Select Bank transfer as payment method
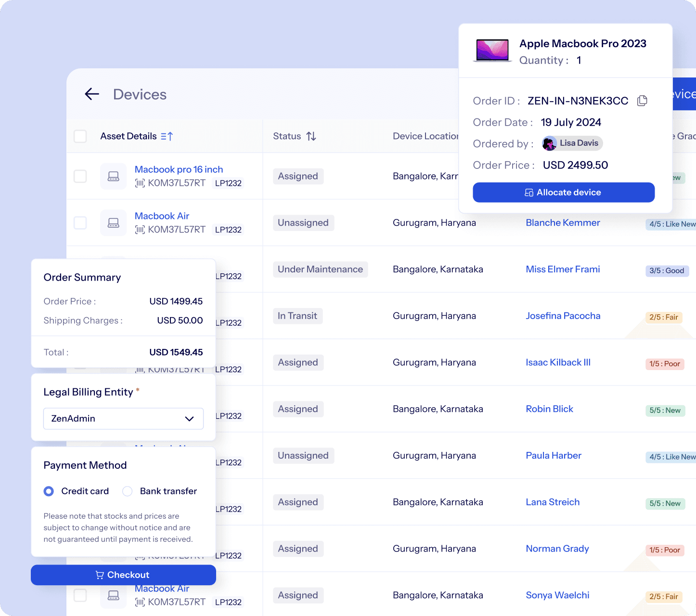Image resolution: width=696 pixels, height=616 pixels. [x=127, y=491]
